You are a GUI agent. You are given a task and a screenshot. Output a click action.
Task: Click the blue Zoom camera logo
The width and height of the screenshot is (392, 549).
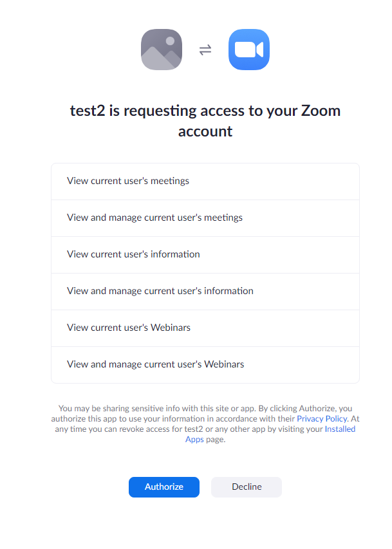pyautogui.click(x=249, y=50)
